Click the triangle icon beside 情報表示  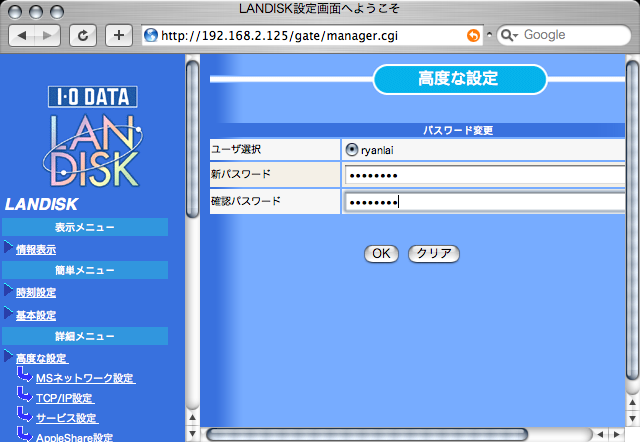8,247
